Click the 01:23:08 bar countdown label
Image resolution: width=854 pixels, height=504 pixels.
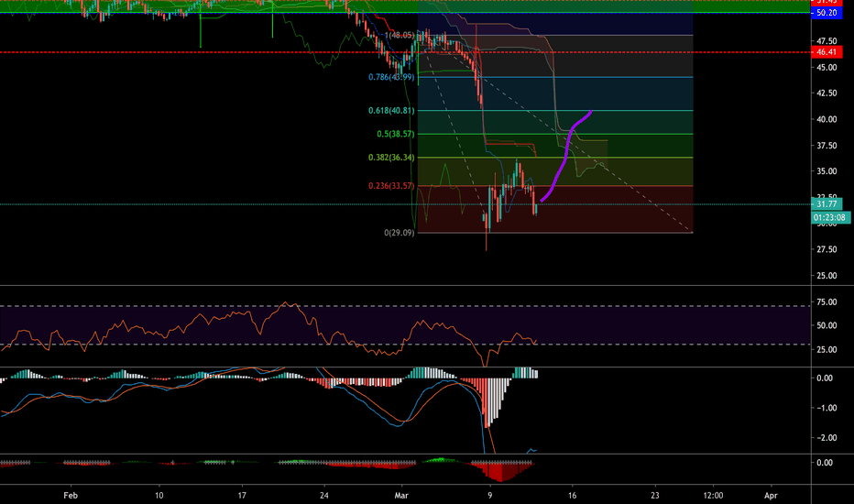point(830,217)
